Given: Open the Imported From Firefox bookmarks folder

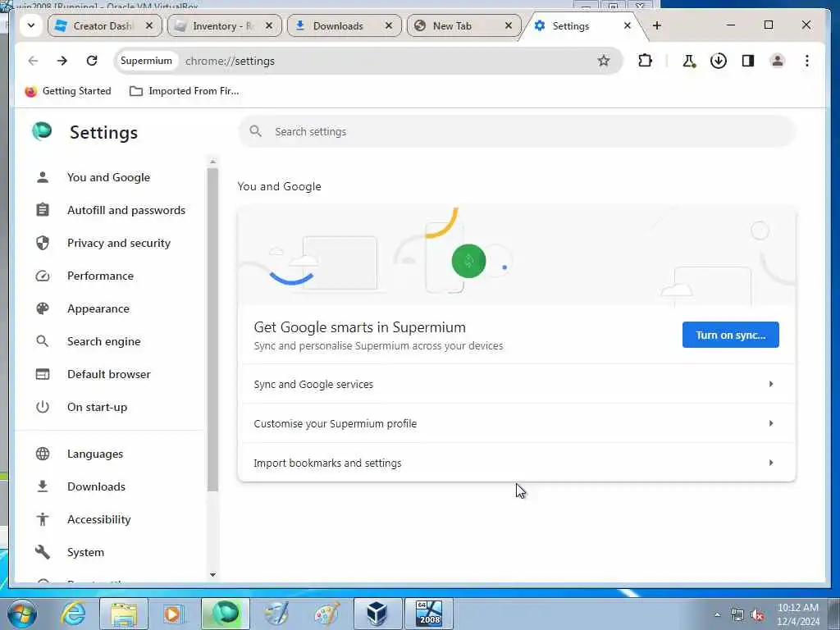Looking at the screenshot, I should pyautogui.click(x=185, y=91).
